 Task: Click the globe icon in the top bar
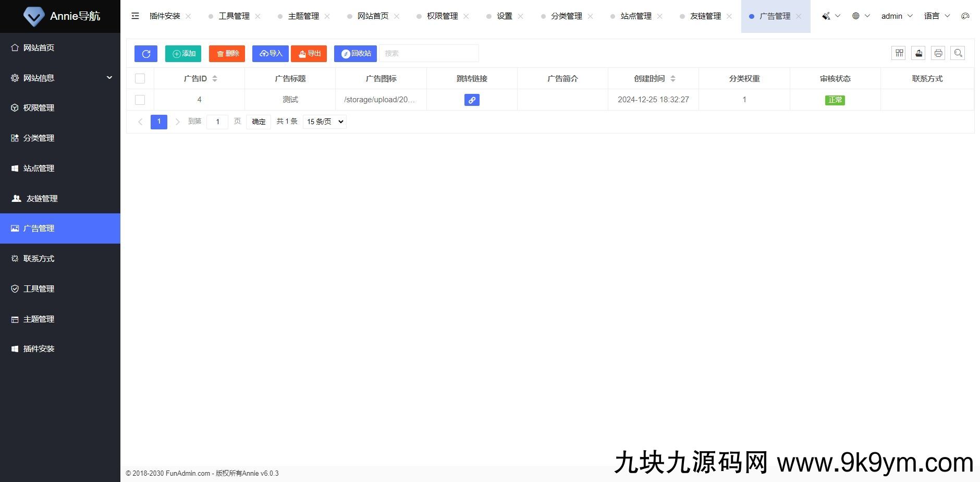click(855, 16)
